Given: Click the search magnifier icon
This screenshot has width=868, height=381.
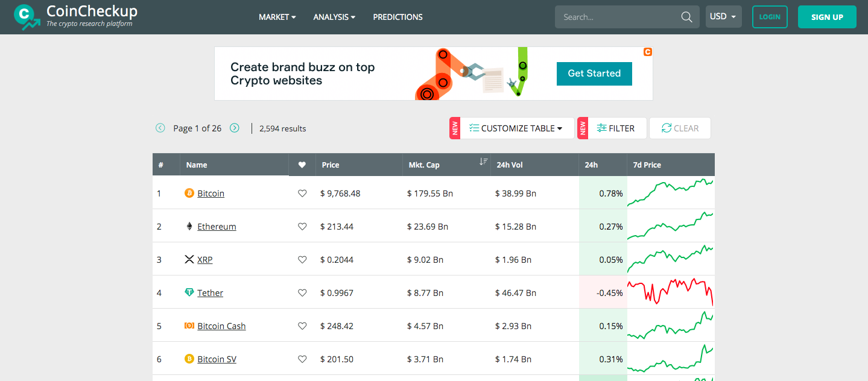Looking at the screenshot, I should (x=686, y=17).
